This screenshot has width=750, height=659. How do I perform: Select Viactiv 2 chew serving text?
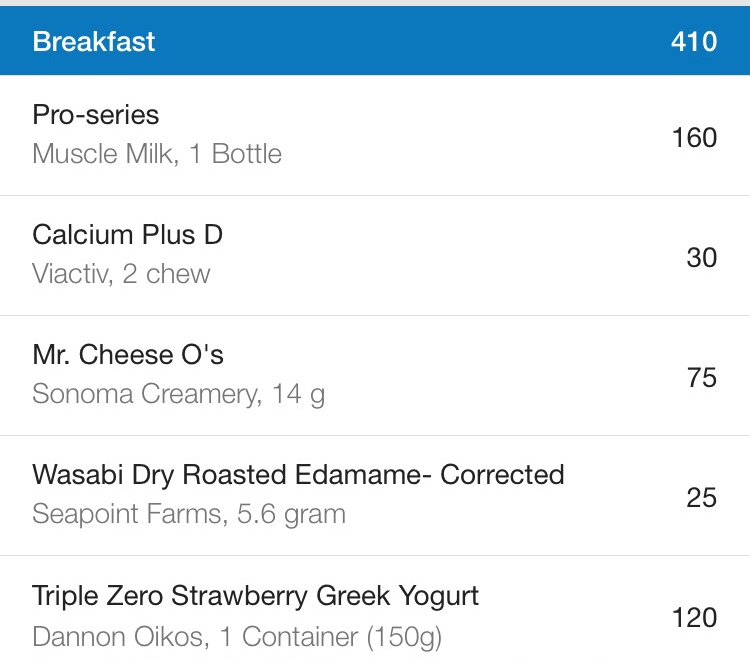[121, 274]
